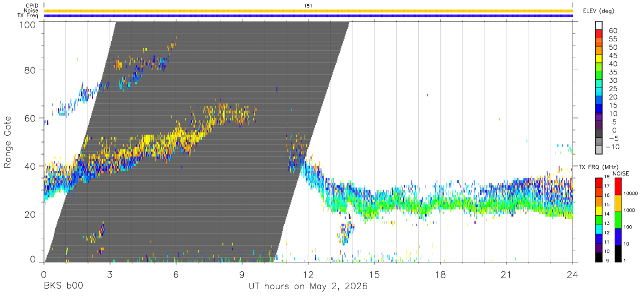Click the 50 tick on elevation colorbar

coord(613,47)
